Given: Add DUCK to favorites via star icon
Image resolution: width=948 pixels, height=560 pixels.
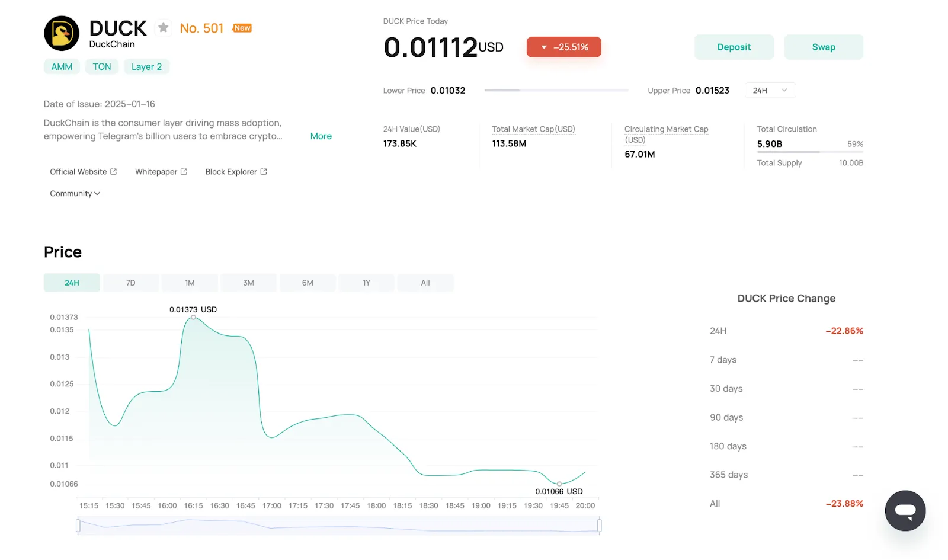Looking at the screenshot, I should (164, 28).
